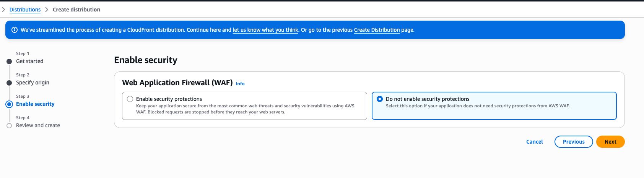Open the Distributions breadcrumb link
Screen dimensions: 644x178
pos(25,10)
